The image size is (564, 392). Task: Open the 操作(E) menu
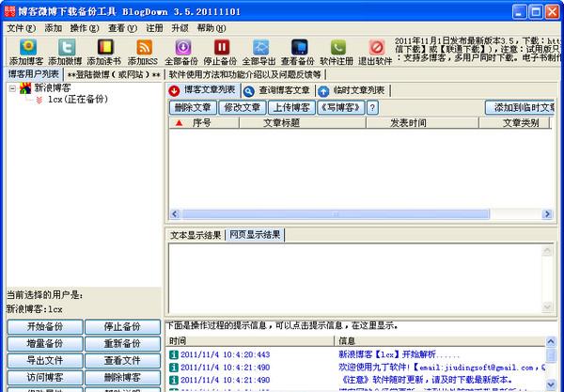click(x=85, y=28)
